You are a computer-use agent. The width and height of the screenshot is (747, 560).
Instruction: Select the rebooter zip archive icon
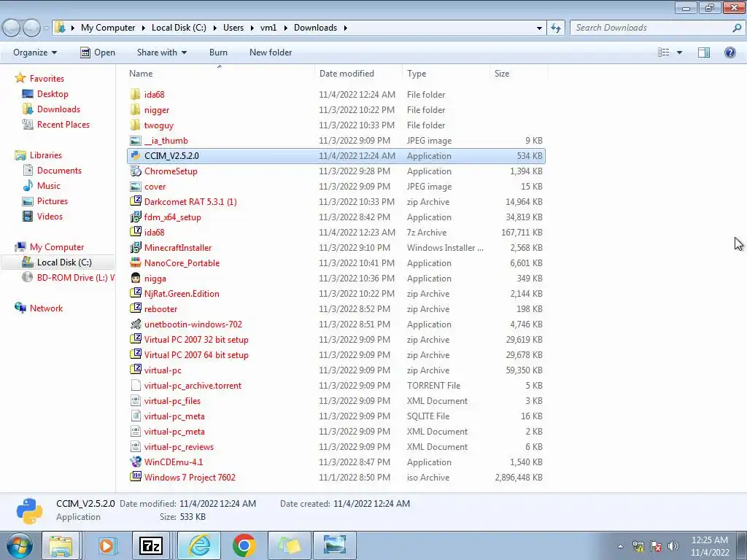coord(136,309)
